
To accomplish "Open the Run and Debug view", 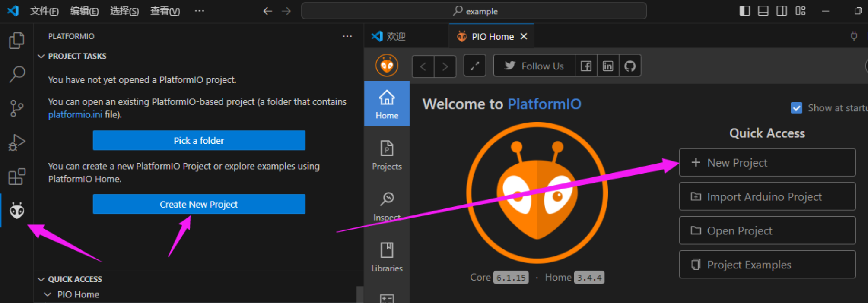I will tap(17, 142).
